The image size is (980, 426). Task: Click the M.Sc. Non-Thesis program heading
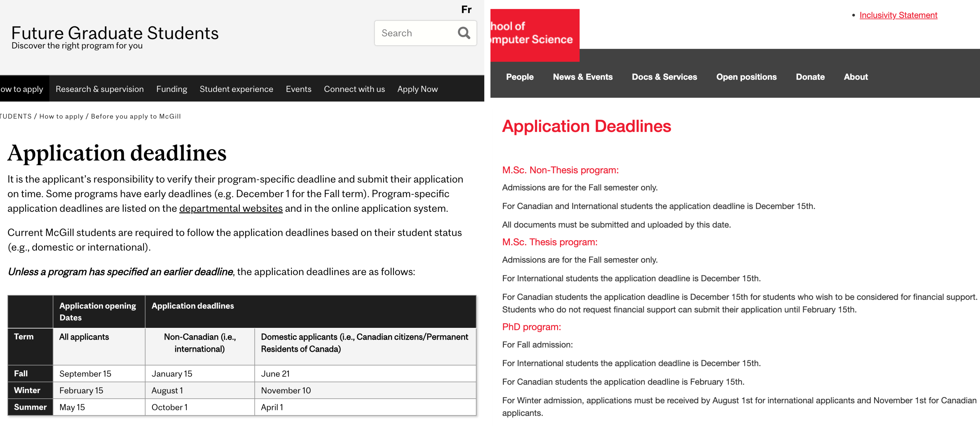pyautogui.click(x=560, y=170)
